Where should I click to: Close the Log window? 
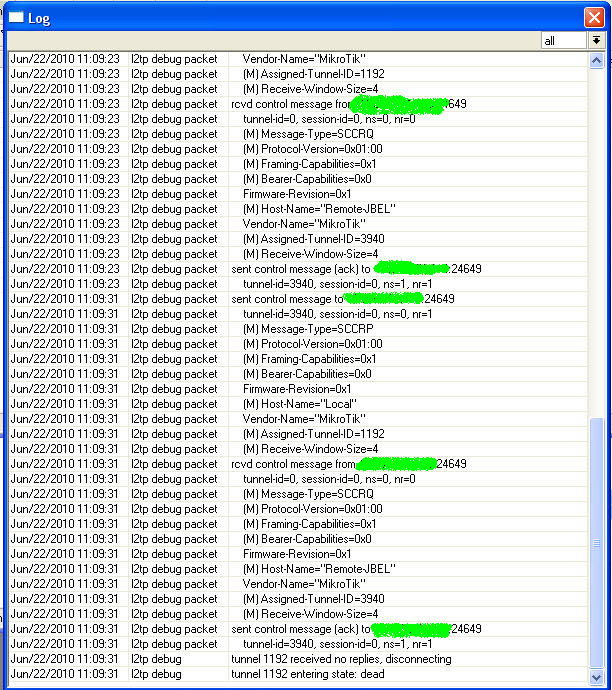pyautogui.click(x=594, y=18)
